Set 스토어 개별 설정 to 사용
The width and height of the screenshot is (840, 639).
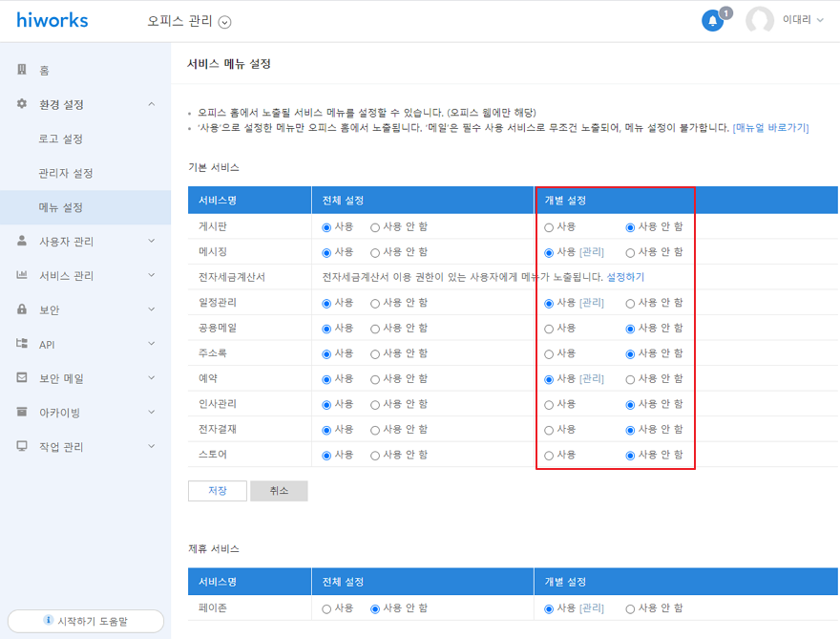coord(549,456)
